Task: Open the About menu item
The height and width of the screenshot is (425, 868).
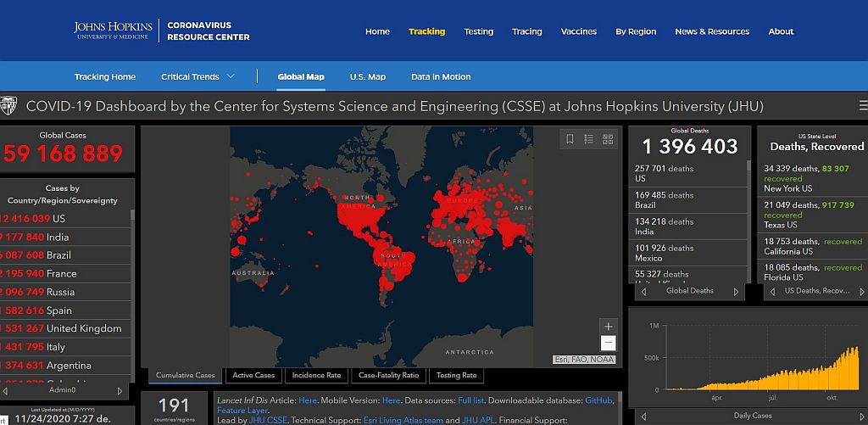Action: [x=781, y=31]
